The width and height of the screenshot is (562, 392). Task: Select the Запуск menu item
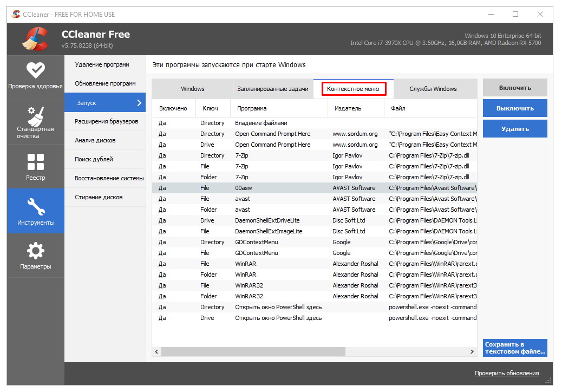[x=105, y=102]
